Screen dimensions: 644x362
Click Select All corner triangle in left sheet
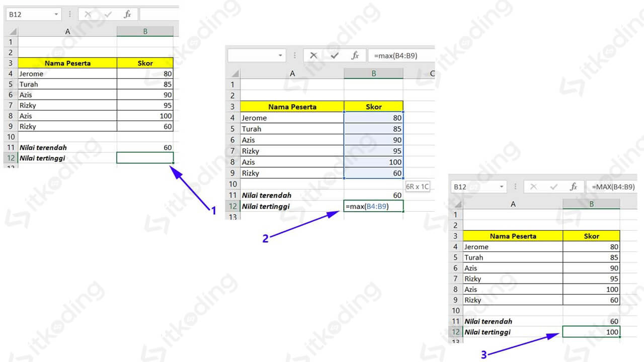click(x=13, y=32)
